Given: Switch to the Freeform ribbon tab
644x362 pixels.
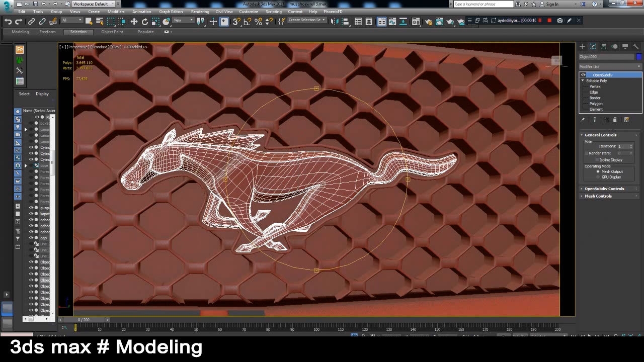Looking at the screenshot, I should tap(47, 32).
